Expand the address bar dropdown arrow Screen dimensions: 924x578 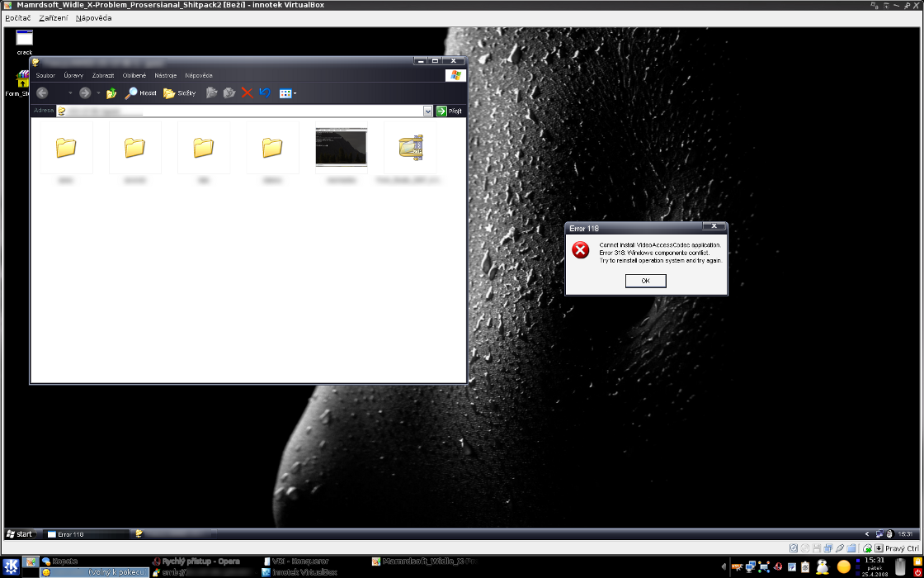click(427, 111)
